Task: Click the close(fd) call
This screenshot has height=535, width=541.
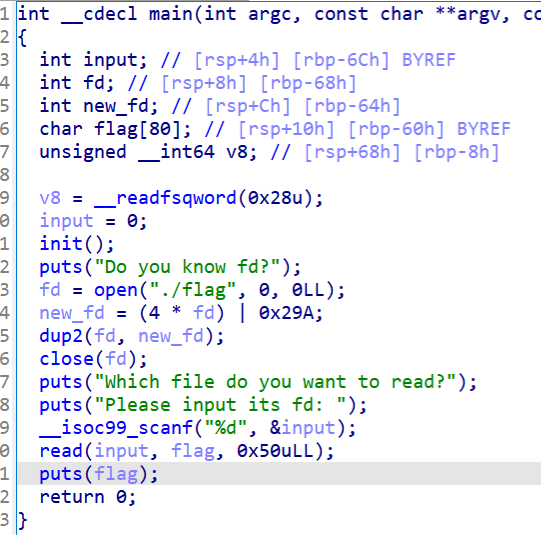Action: click(93, 359)
